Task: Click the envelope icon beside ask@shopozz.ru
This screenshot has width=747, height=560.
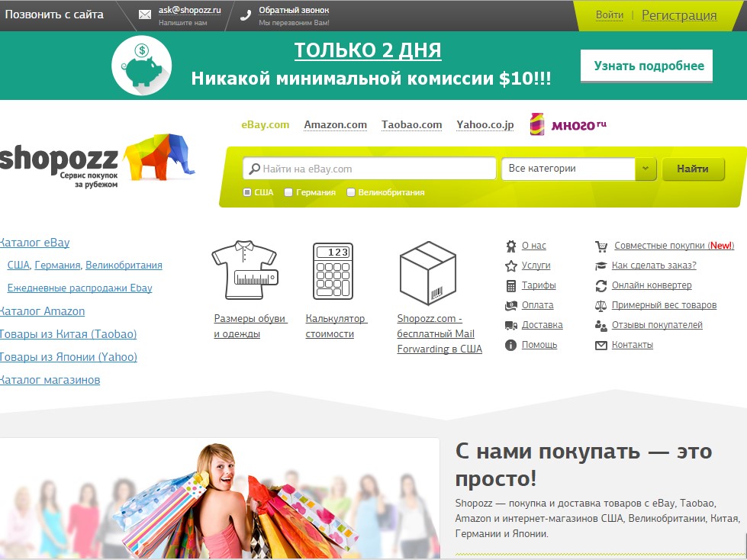Action: tap(145, 14)
